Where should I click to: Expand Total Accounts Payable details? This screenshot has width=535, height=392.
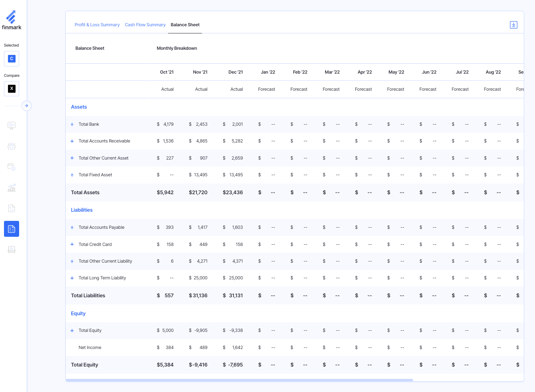72,227
